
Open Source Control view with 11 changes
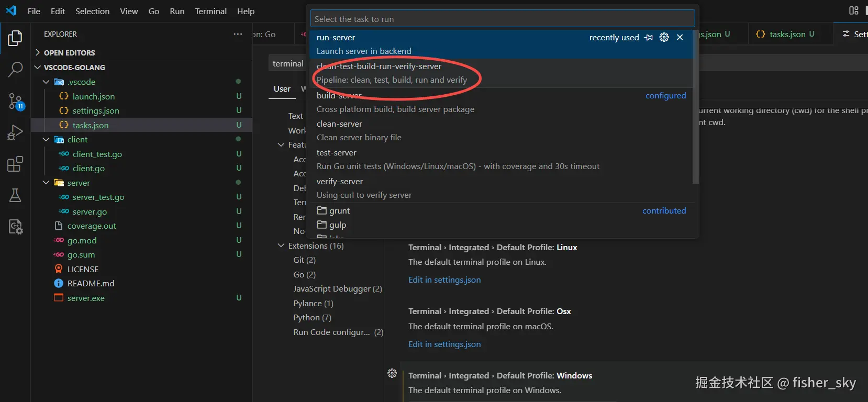(16, 101)
